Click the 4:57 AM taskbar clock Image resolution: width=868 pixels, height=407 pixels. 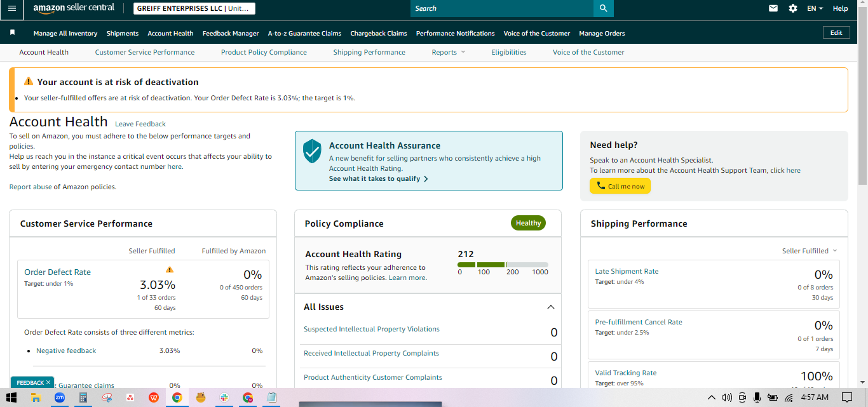tap(814, 397)
